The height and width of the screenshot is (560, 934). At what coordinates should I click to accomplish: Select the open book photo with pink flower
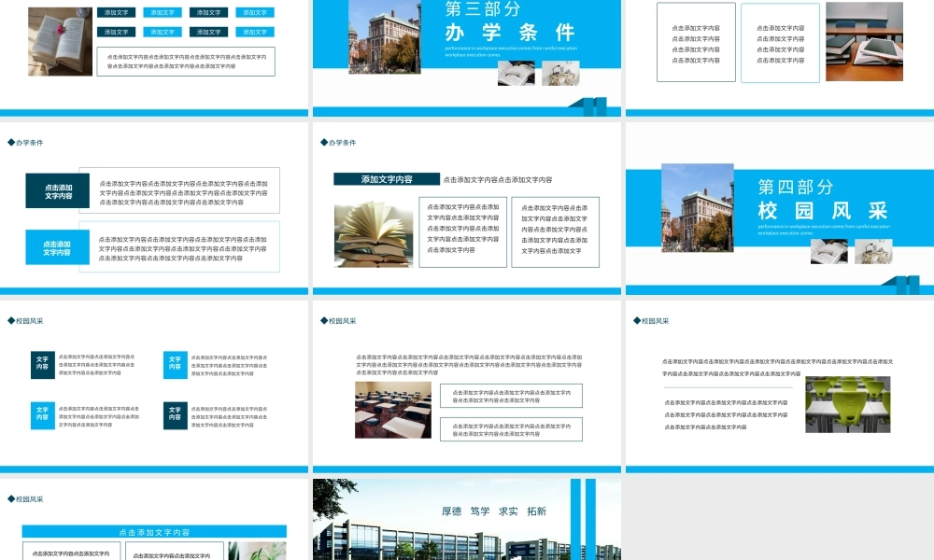point(60,41)
